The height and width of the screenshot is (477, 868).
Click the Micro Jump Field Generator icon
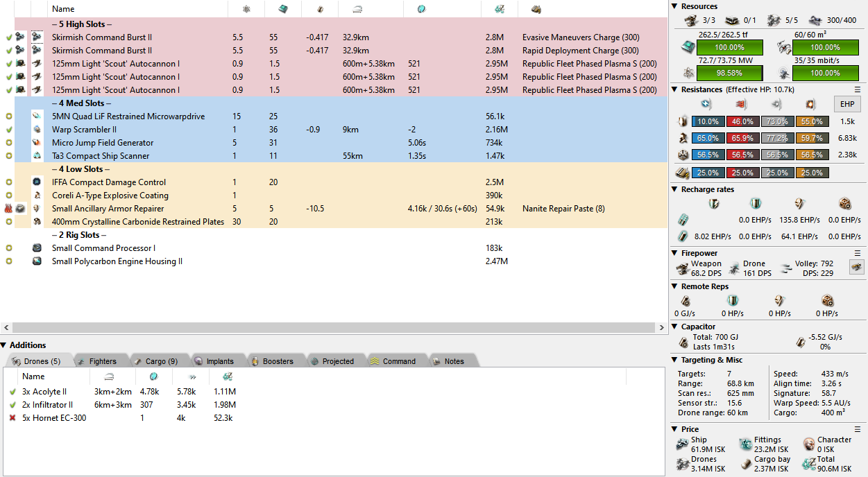coord(37,143)
